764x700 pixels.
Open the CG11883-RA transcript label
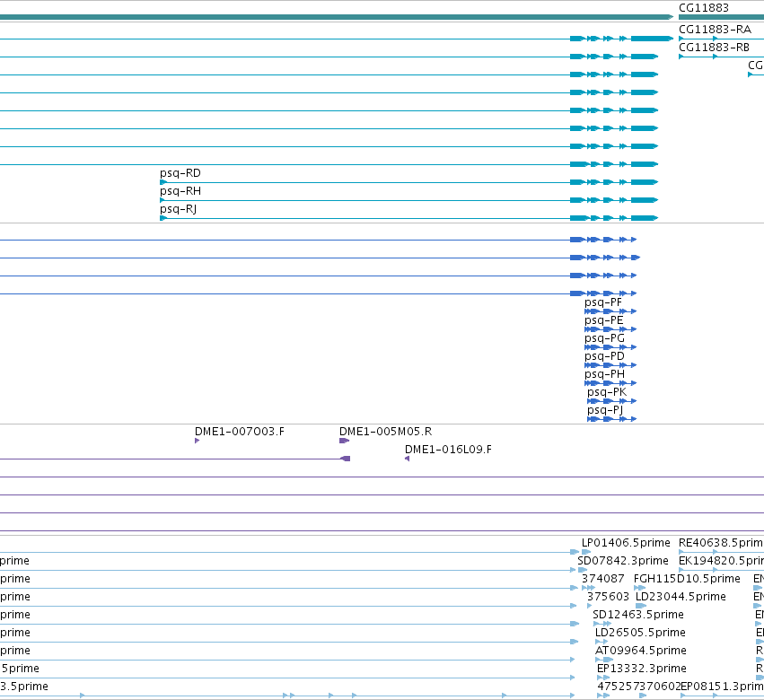(x=715, y=30)
